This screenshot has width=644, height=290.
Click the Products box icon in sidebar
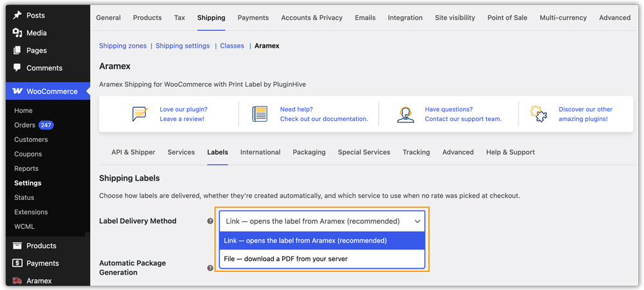click(17, 246)
